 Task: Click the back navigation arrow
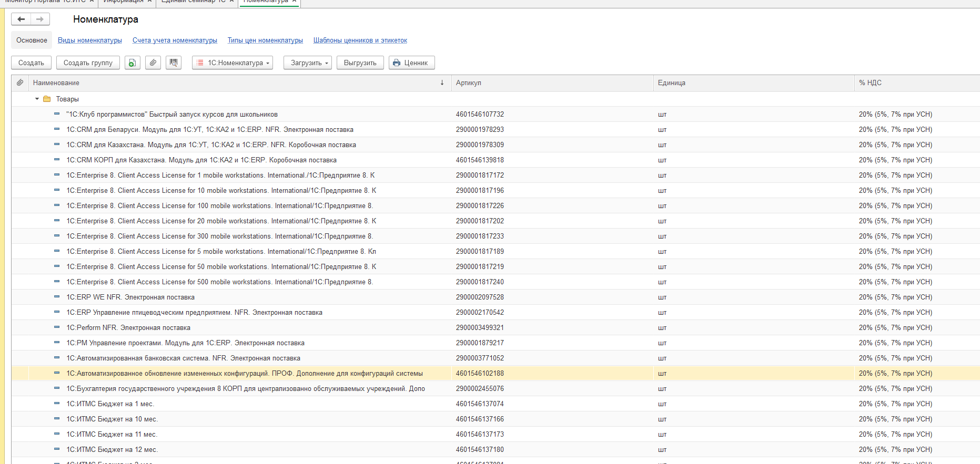point(21,19)
